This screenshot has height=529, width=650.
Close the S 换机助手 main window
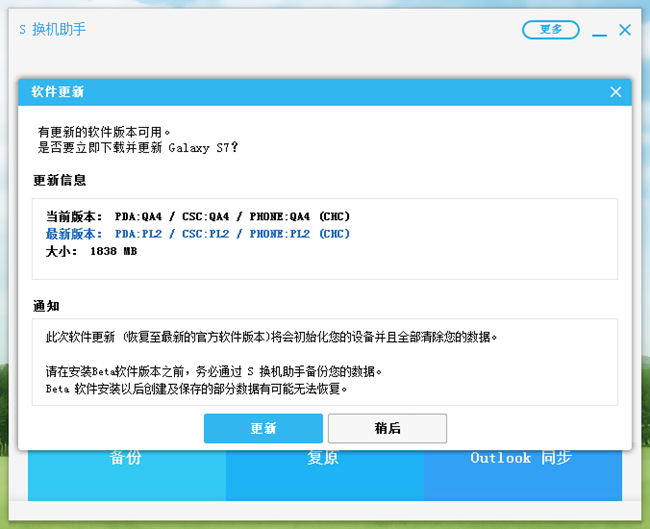tap(625, 30)
